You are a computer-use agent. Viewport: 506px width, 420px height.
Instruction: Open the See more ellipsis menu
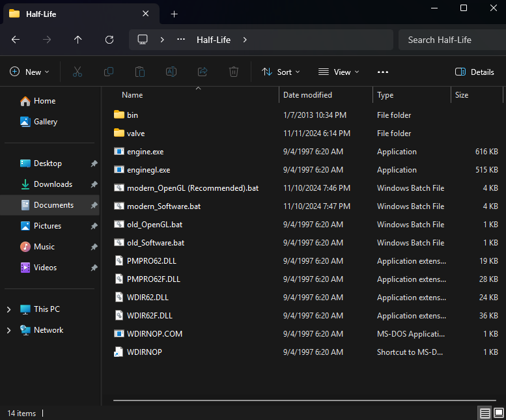(x=383, y=72)
